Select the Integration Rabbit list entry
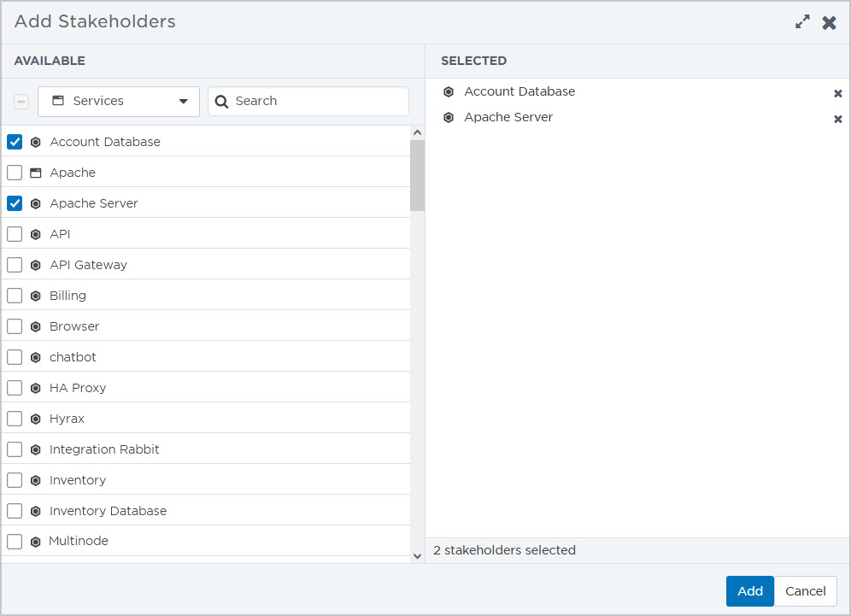 [206, 449]
